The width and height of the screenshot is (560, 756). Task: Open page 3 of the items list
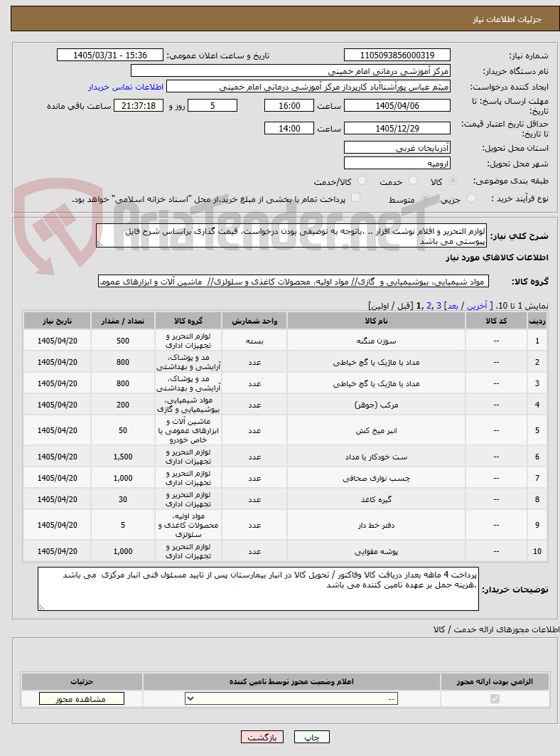point(439,306)
